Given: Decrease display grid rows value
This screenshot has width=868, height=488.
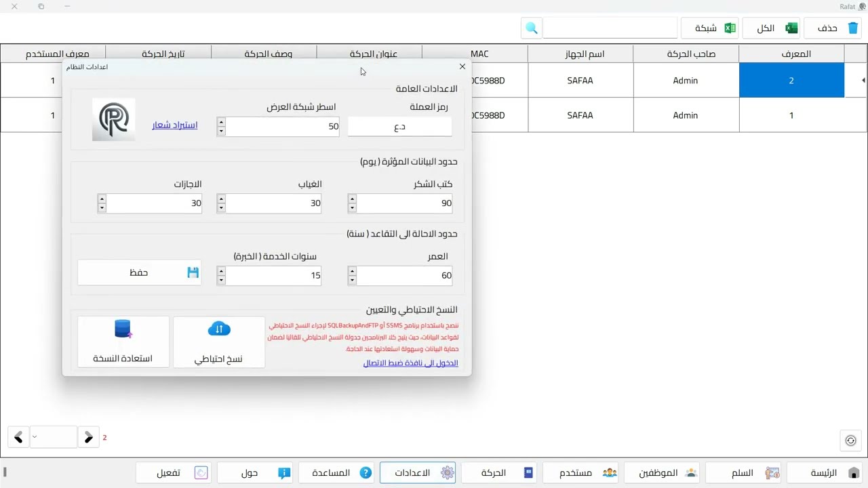Looking at the screenshot, I should click(x=221, y=131).
